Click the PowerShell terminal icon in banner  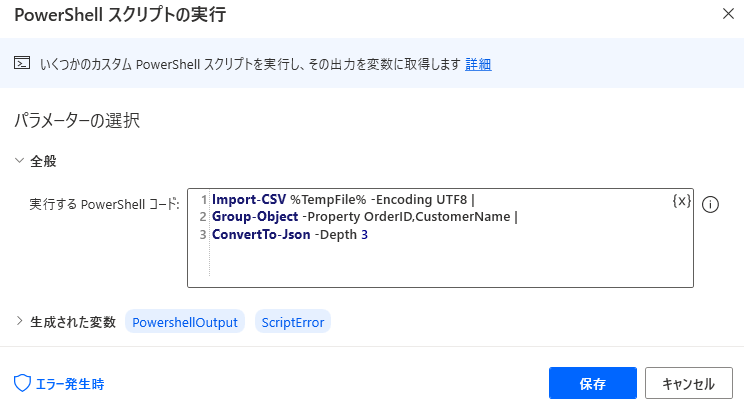(22, 63)
